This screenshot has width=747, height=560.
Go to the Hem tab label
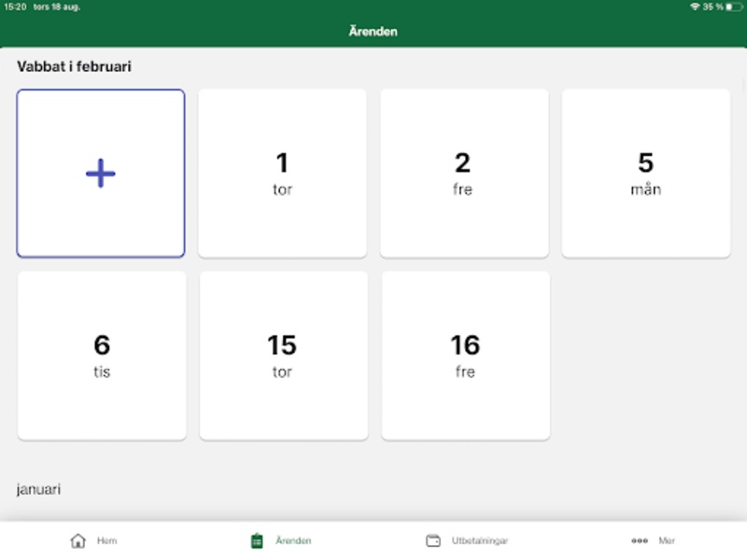point(106,540)
